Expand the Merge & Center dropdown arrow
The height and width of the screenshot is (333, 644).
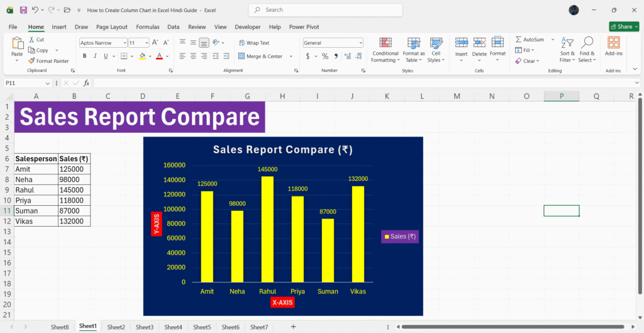291,56
